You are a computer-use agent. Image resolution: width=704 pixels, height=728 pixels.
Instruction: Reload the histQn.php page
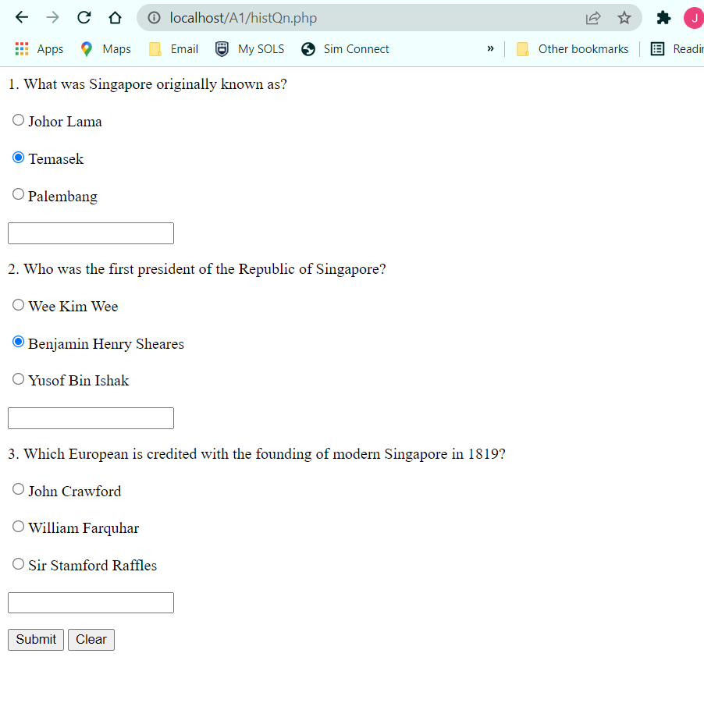pos(84,18)
